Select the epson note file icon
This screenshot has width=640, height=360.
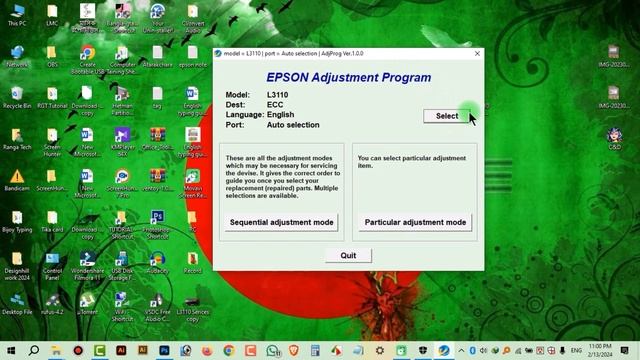[192, 56]
